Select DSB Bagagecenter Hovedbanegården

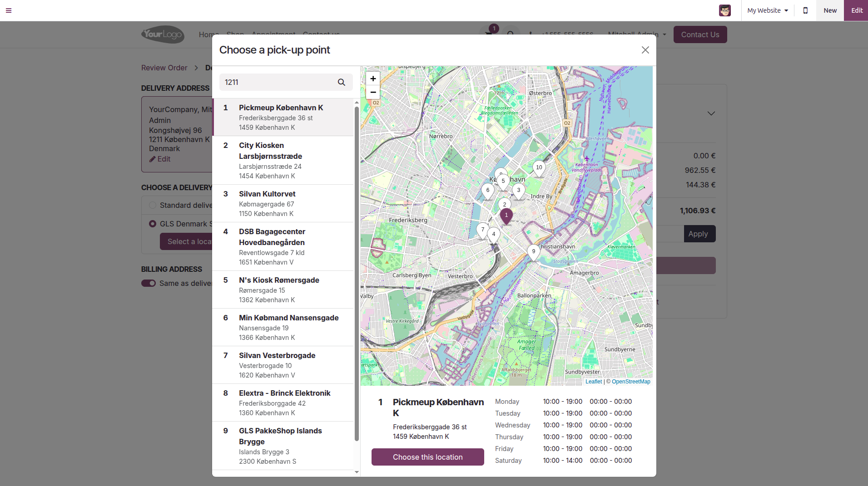tap(283, 247)
